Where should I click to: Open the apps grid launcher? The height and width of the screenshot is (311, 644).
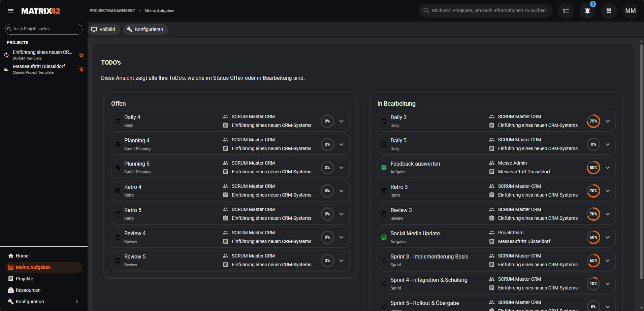click(x=609, y=11)
